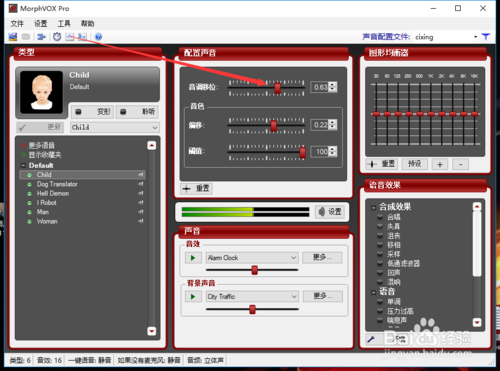Click the blue plug connector toolbar icon
The width and height of the screenshot is (500, 371).
pyautogui.click(x=41, y=37)
